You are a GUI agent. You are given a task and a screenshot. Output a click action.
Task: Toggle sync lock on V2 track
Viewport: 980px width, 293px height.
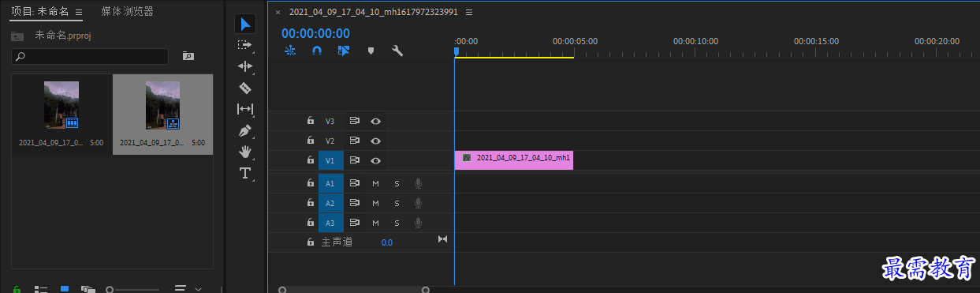pyautogui.click(x=355, y=141)
